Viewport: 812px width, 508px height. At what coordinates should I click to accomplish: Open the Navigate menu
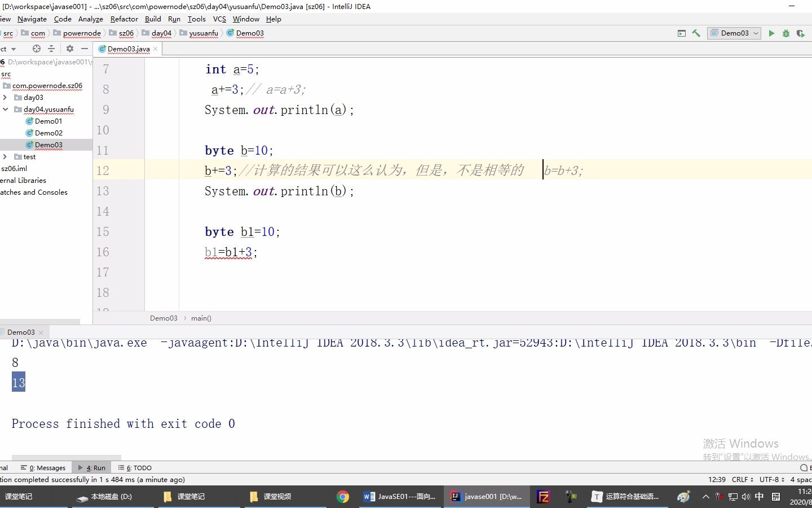32,19
